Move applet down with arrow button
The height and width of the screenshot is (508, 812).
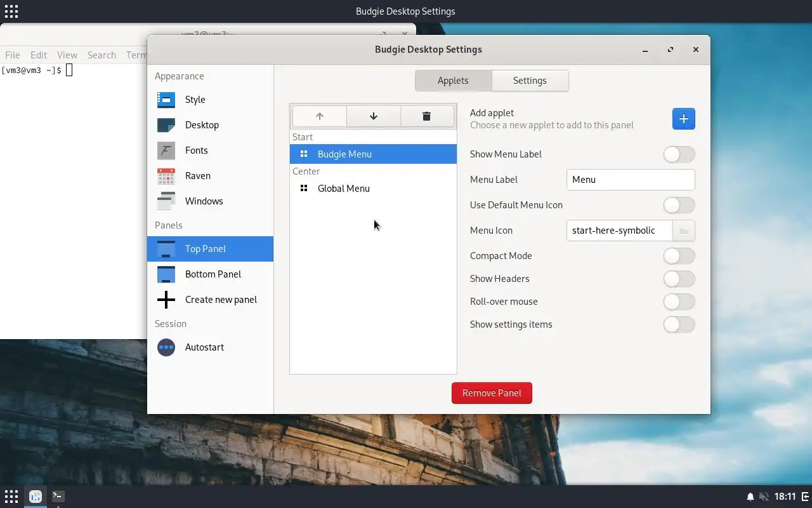coord(374,116)
